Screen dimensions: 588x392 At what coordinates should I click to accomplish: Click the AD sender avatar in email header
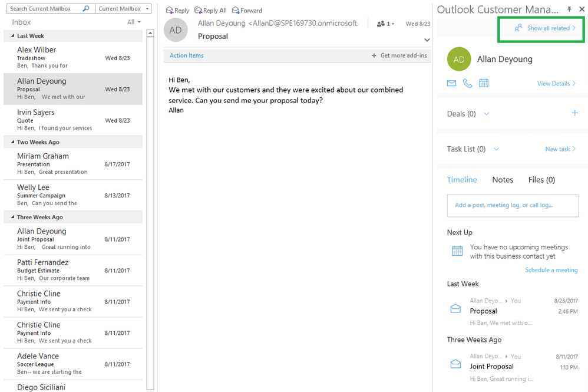coord(176,30)
